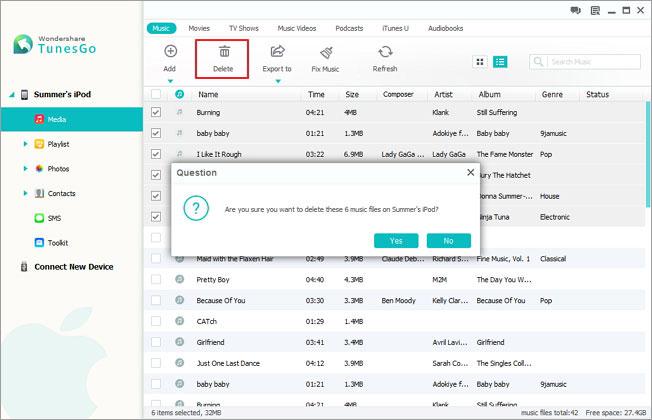Click the vertical scrollbar of song list

648,153
